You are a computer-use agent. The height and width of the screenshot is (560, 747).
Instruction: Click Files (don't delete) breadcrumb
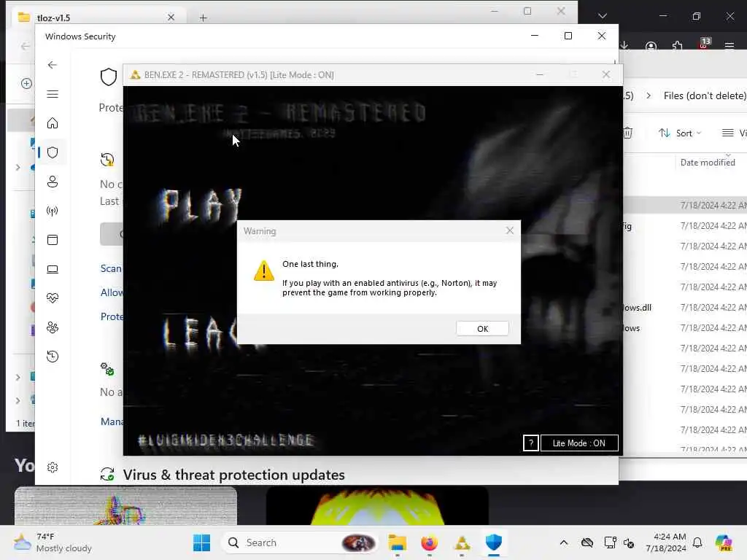[x=705, y=96]
